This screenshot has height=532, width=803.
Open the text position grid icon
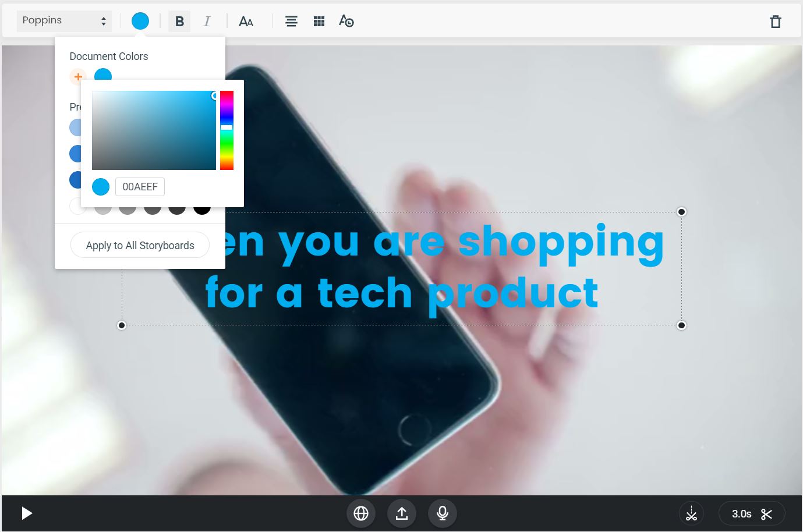319,22
